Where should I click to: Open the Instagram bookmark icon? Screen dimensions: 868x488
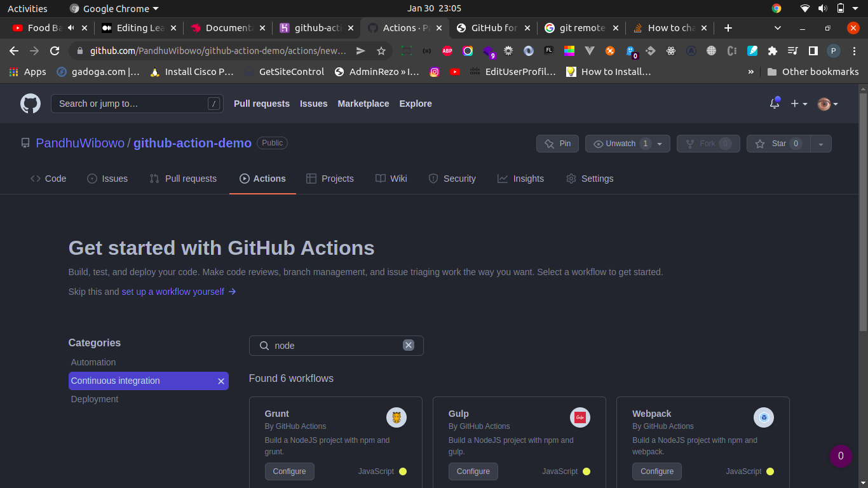pos(435,72)
